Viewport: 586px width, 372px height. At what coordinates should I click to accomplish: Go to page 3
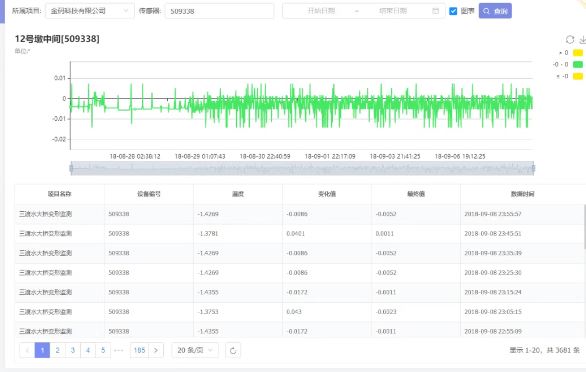pos(73,350)
